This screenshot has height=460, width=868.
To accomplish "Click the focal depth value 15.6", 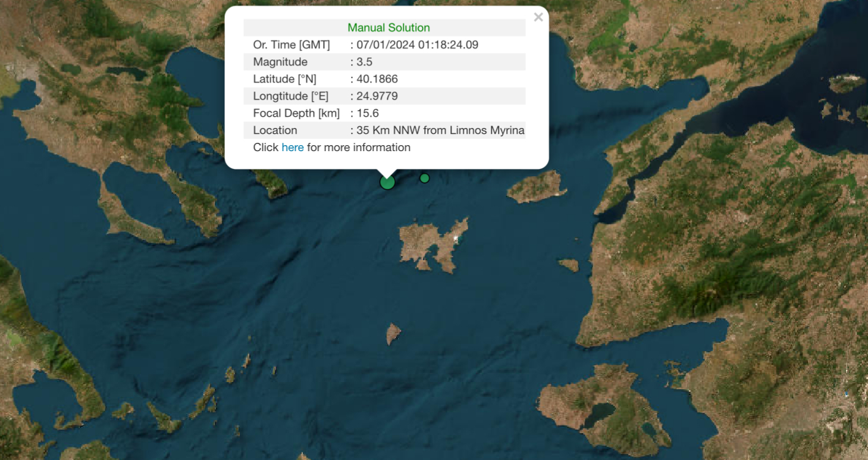I will pos(368,113).
